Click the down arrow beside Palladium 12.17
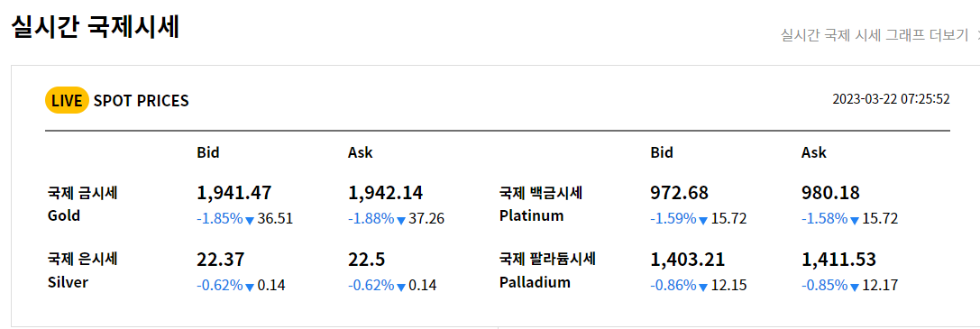The width and height of the screenshot is (980, 329). (855, 288)
